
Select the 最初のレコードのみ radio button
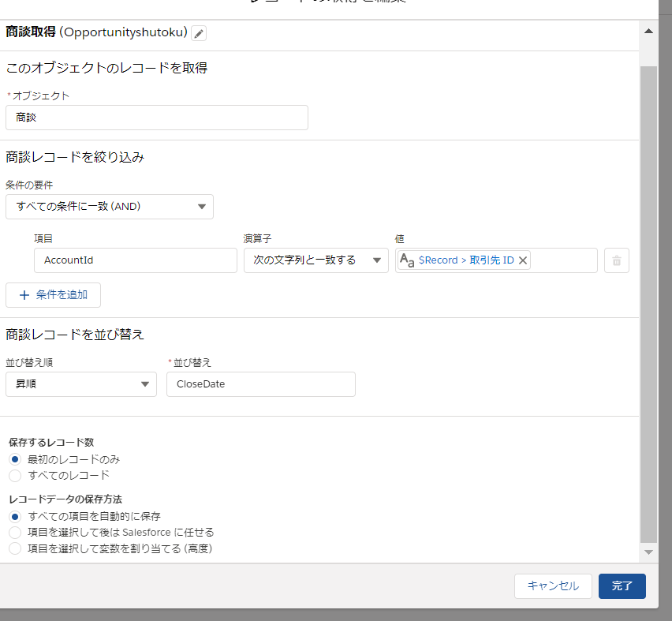[x=13, y=461]
